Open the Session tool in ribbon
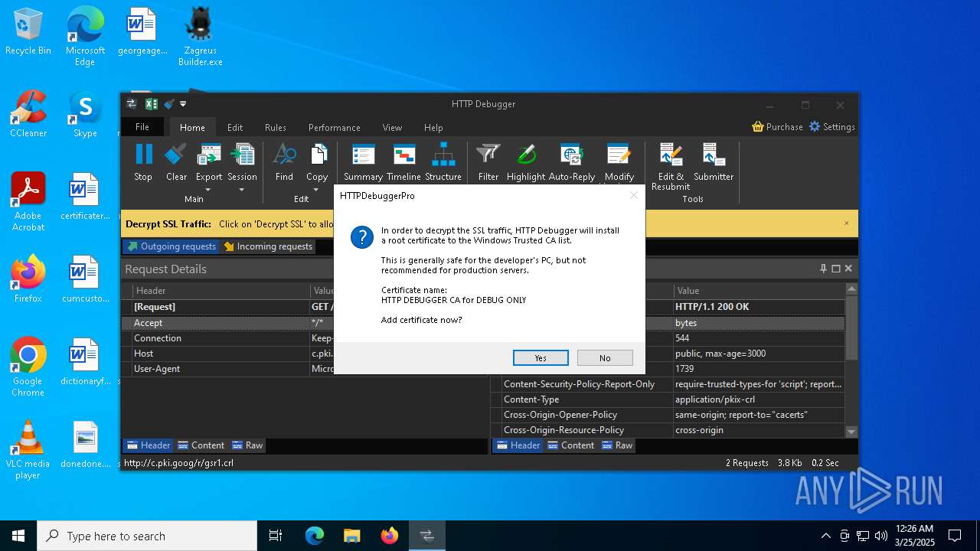The width and height of the screenshot is (980, 551). 242,162
